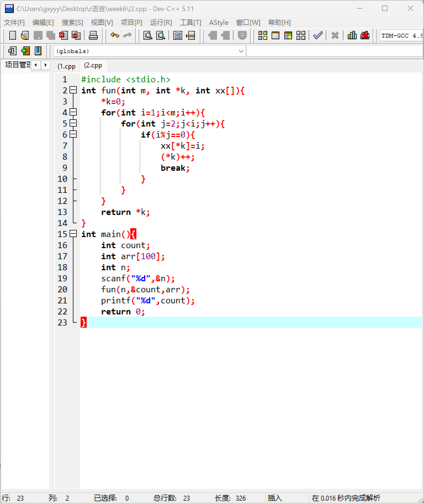Collapse the if block fold at line 6
This screenshot has width=424, height=504.
coord(73,134)
